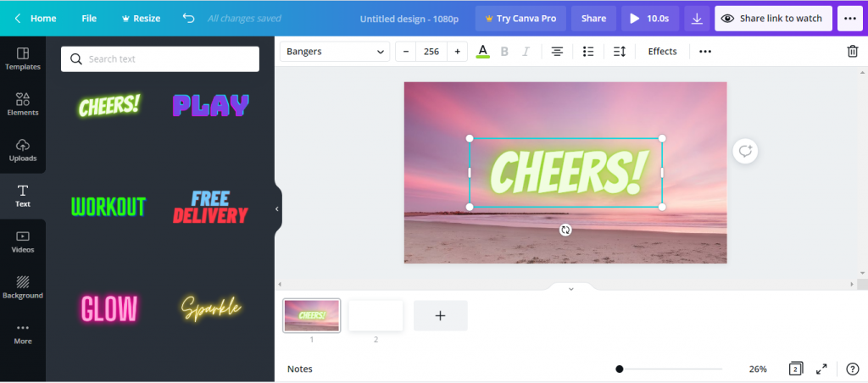Toggle bulleted list formatting
Image resolution: width=868 pixels, height=383 pixels.
click(588, 52)
